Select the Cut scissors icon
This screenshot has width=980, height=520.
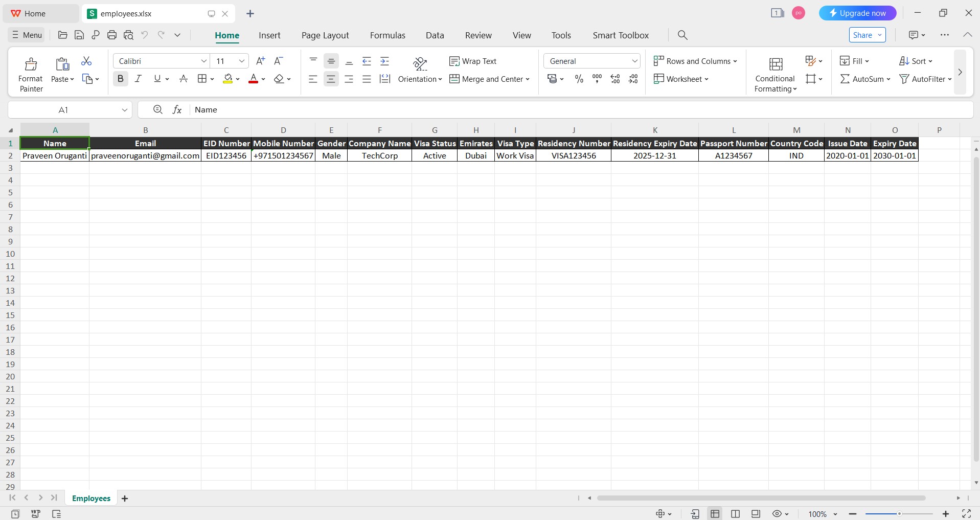click(86, 61)
